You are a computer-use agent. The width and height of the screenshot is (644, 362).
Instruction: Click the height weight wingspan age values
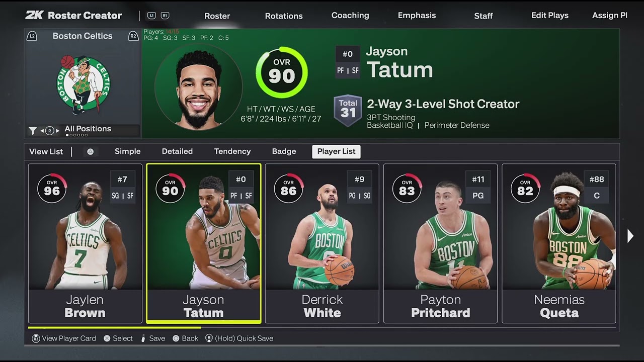pyautogui.click(x=281, y=119)
